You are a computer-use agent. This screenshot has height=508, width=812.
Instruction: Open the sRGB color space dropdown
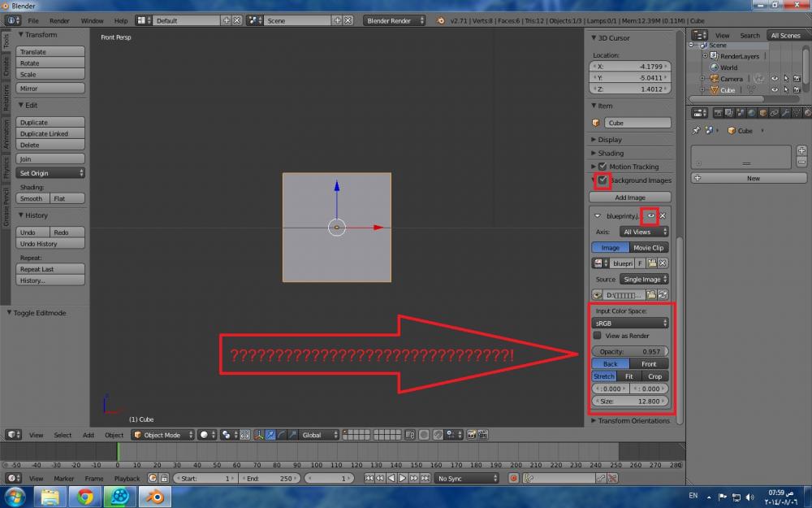[x=631, y=323]
